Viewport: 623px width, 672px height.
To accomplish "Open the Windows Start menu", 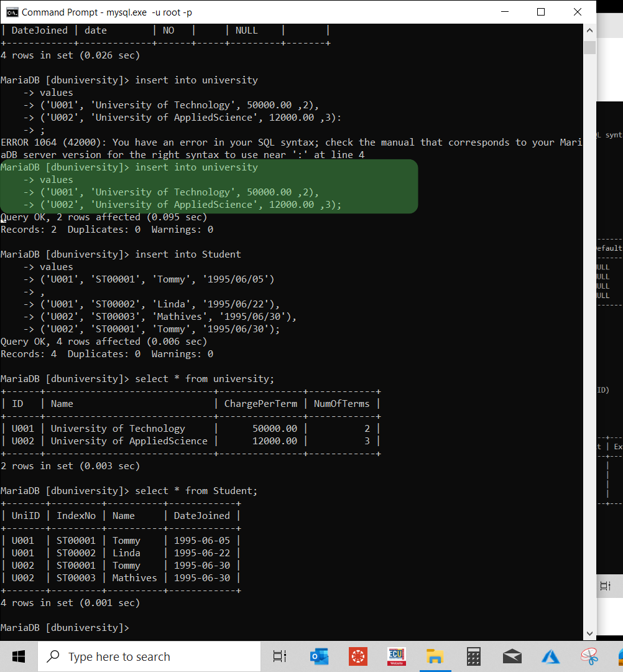I will (x=18, y=656).
